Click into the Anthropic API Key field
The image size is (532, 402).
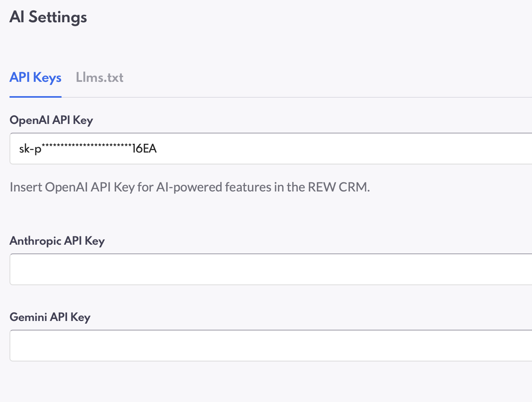[x=271, y=269]
